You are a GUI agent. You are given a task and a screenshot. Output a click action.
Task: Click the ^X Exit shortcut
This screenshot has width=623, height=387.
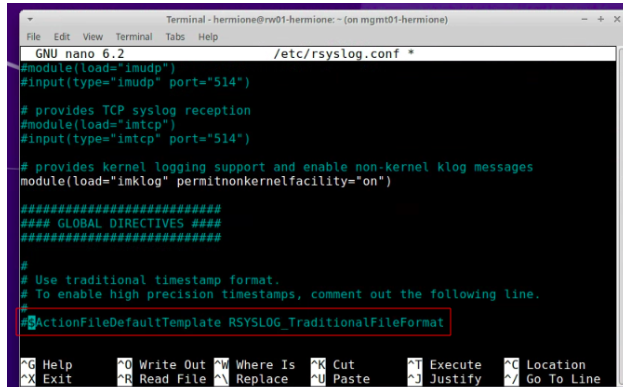click(47, 379)
